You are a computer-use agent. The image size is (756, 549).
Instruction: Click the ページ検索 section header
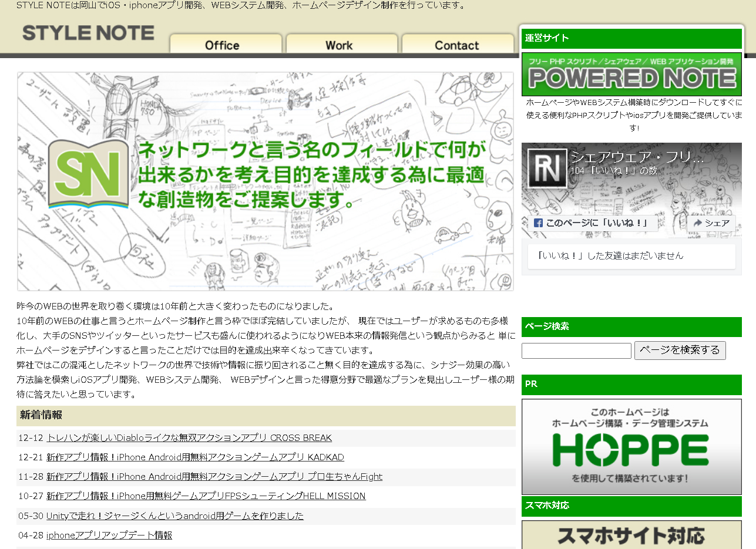click(631, 327)
